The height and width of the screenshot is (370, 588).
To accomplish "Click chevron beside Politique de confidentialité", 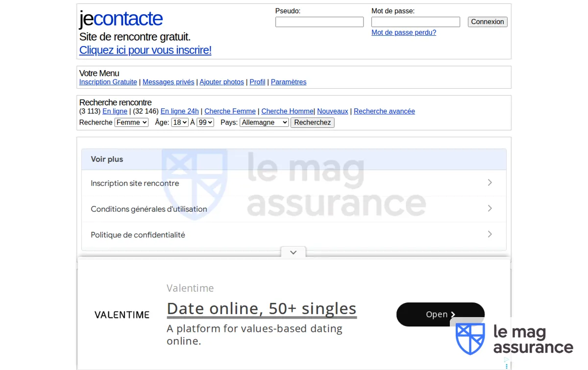I will [x=490, y=234].
